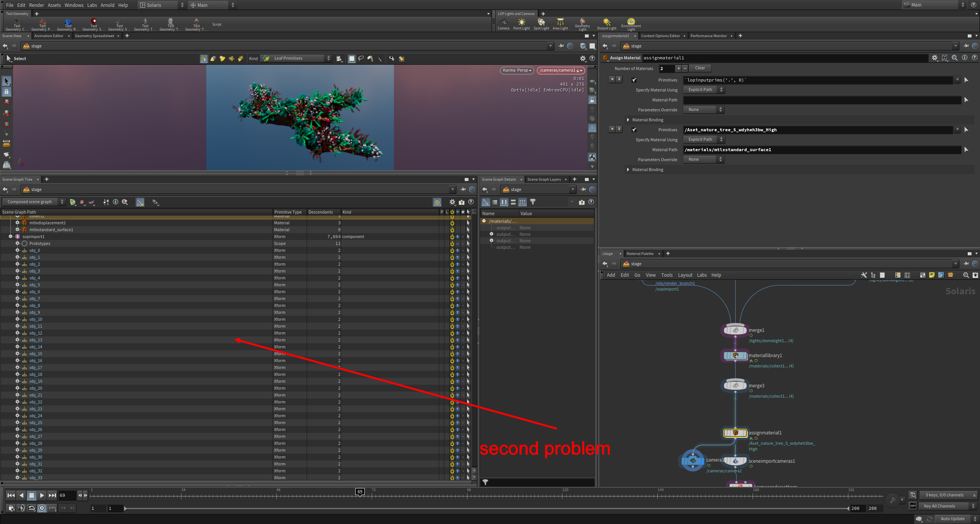This screenshot has width=980, height=524.
Task: Create a Distant Light
Action: point(606,24)
